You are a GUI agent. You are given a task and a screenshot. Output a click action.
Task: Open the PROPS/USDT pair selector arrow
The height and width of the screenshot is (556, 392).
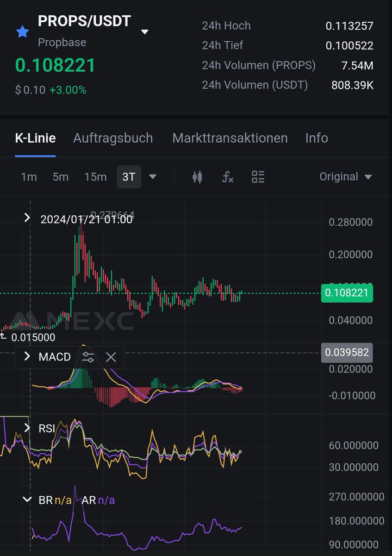(145, 32)
